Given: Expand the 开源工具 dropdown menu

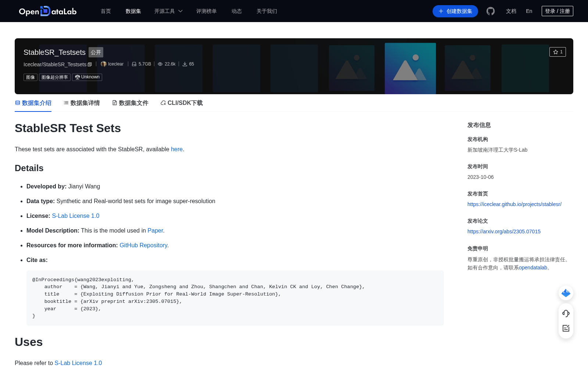Looking at the screenshot, I should [x=168, y=11].
